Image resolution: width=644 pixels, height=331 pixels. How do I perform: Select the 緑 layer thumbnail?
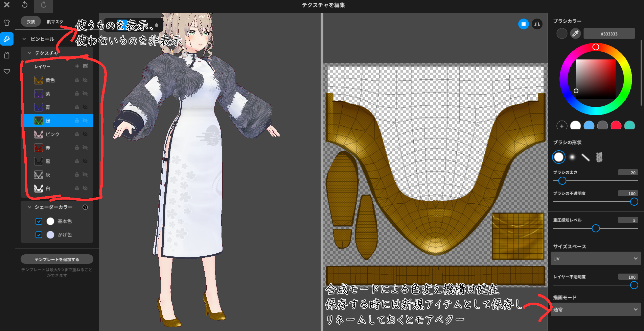click(39, 121)
